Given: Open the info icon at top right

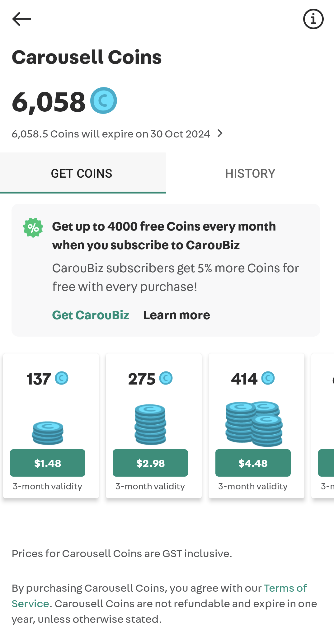Looking at the screenshot, I should (x=313, y=19).
